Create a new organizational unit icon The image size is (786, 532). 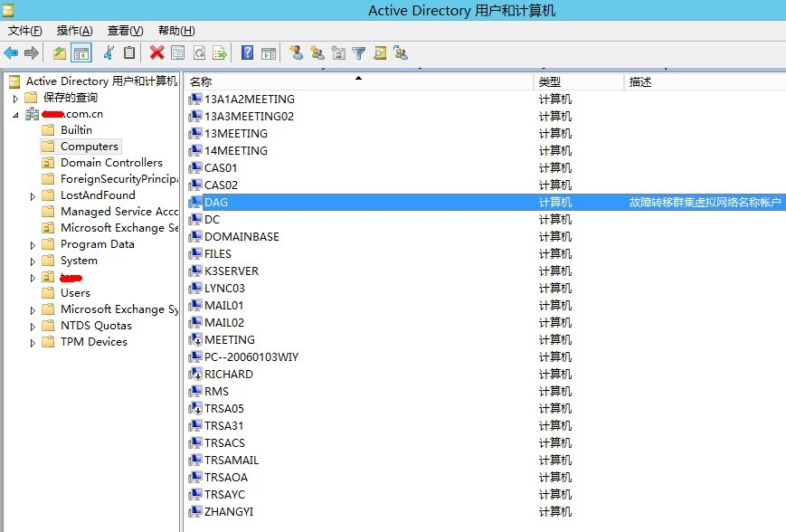point(338,52)
